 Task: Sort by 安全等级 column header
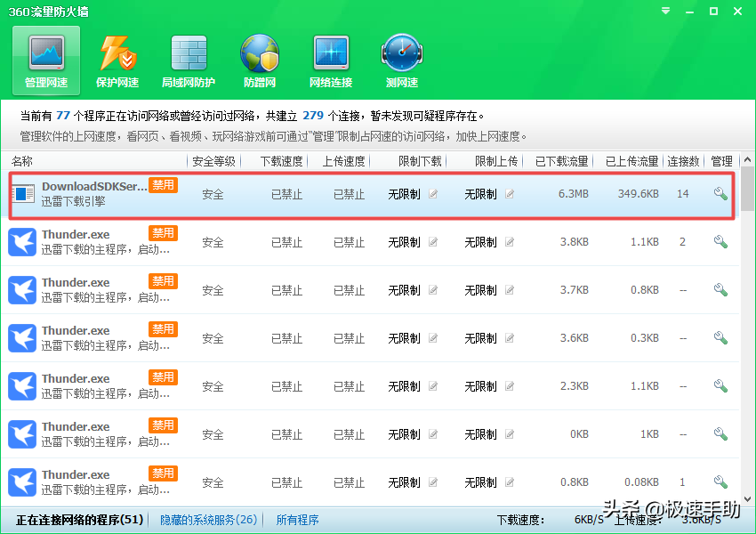click(213, 161)
